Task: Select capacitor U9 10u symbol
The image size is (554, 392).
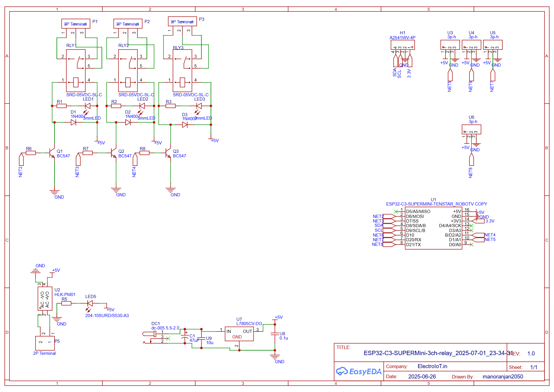Action: (201, 339)
